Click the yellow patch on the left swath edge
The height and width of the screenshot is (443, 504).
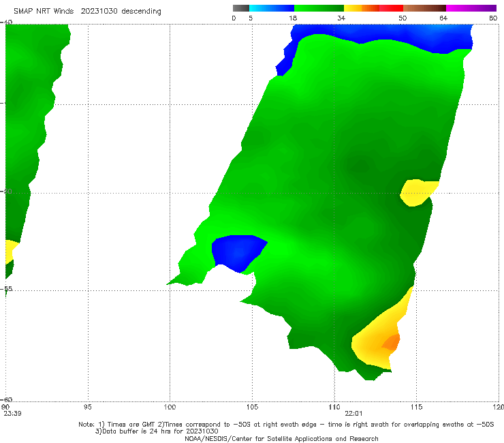11,251
